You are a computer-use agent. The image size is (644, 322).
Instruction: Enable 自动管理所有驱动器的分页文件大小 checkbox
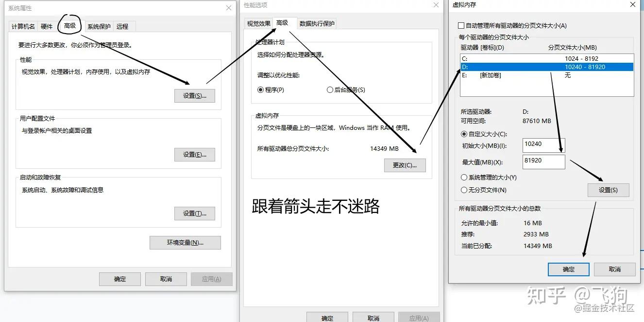click(x=460, y=25)
